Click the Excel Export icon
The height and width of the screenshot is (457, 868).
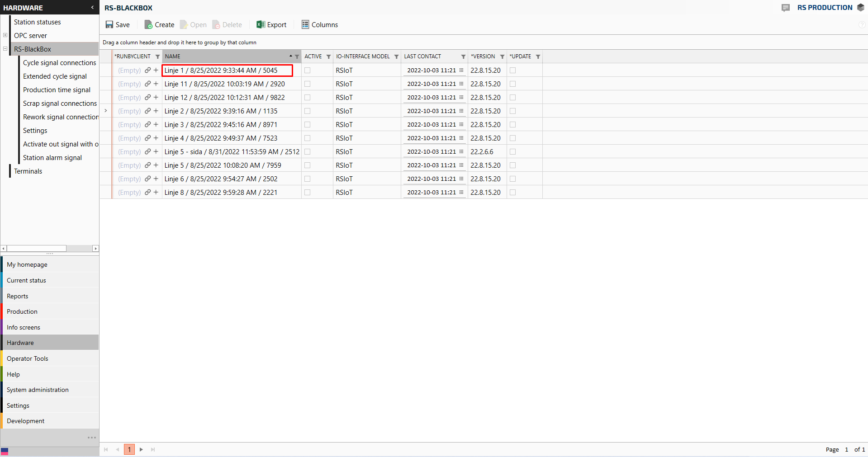[x=261, y=25]
